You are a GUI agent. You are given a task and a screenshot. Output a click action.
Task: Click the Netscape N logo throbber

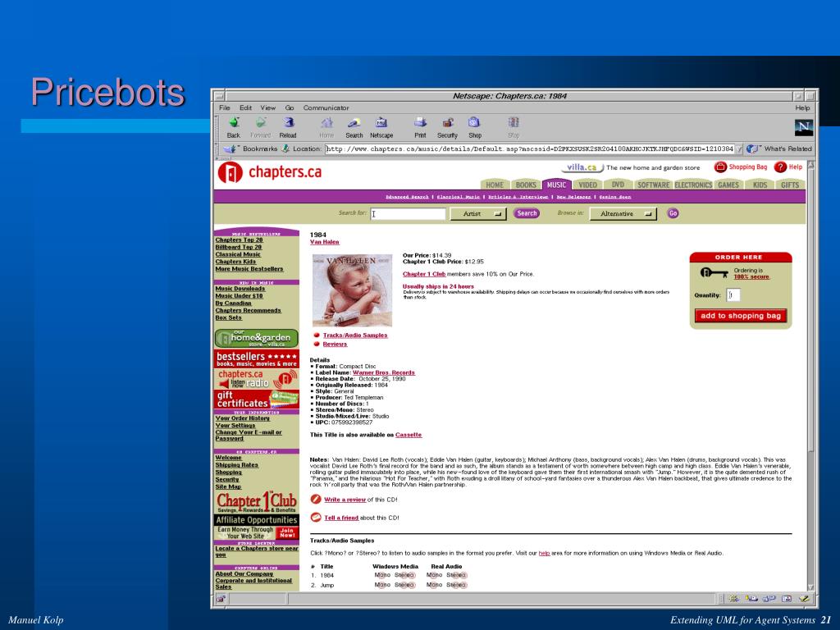pos(803,127)
